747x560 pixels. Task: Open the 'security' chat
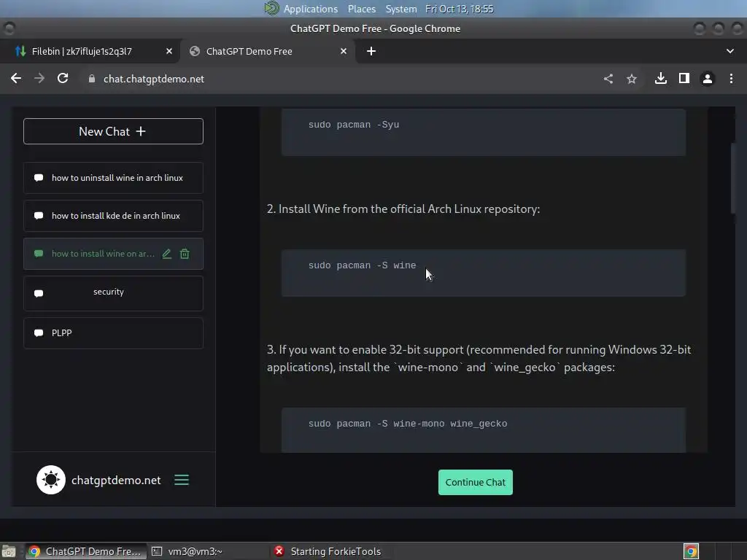(113, 293)
